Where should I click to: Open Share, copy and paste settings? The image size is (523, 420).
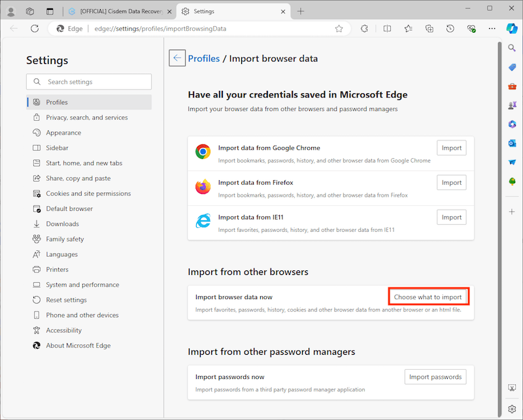(x=89, y=178)
